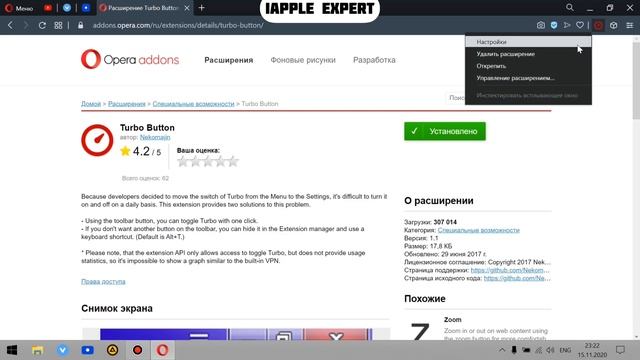
Task: Open the yellow triangle app in taskbar
Action: click(x=112, y=350)
